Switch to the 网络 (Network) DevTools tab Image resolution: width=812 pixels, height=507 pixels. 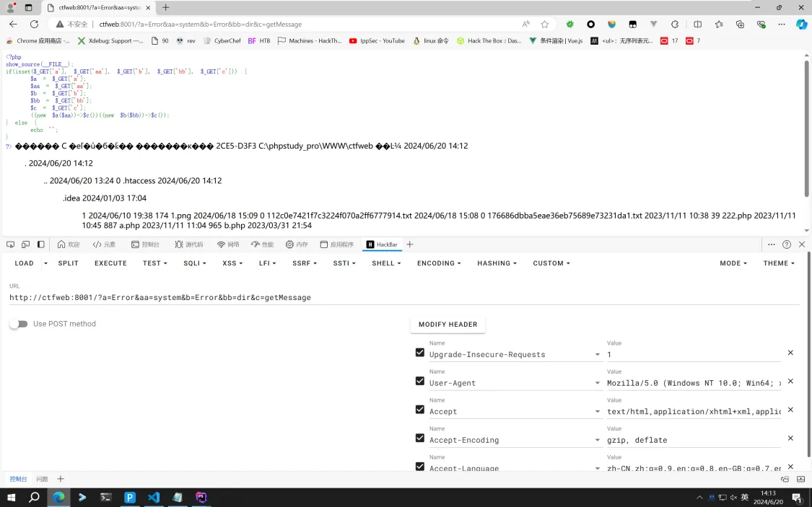[x=228, y=244]
